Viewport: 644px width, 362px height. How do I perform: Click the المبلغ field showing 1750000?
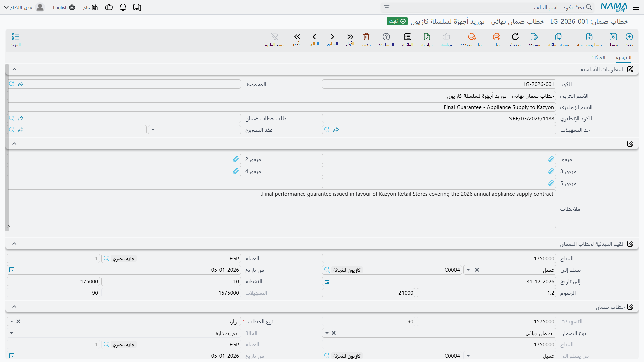pos(439,258)
